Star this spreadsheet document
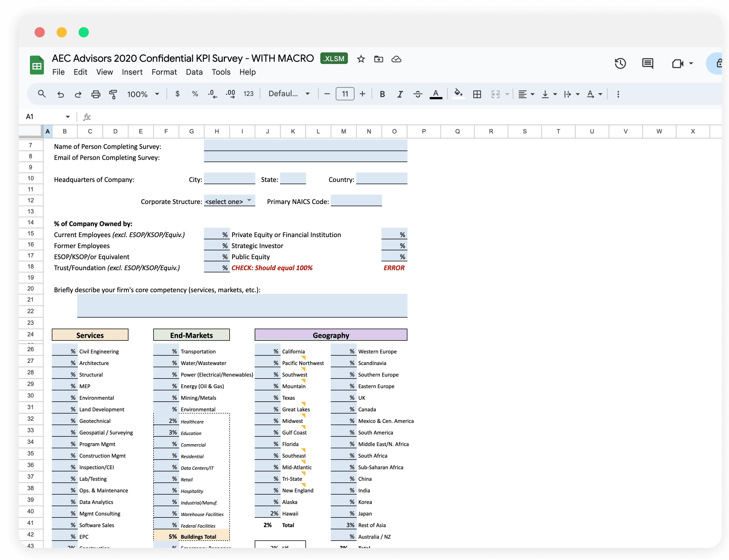 (x=361, y=59)
